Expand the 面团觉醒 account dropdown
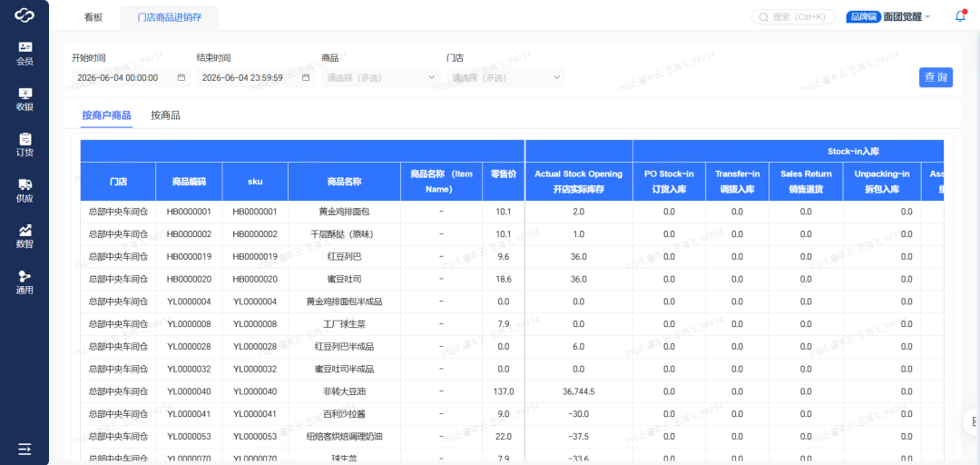Viewport: 980px width, 465px height. [906, 17]
